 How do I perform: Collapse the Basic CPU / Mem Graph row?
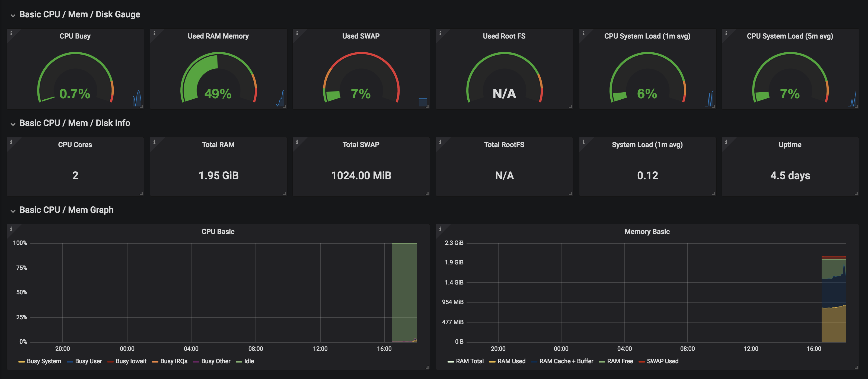(13, 211)
